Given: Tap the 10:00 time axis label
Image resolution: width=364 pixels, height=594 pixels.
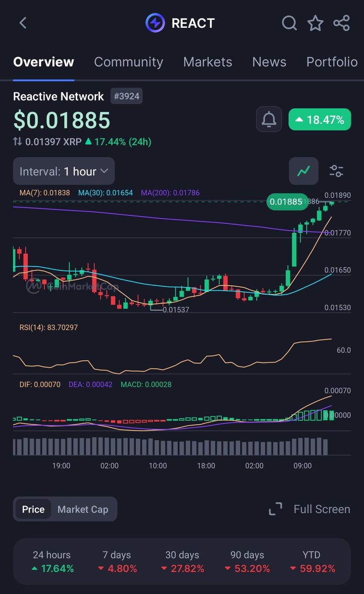Looking at the screenshot, I should [158, 466].
